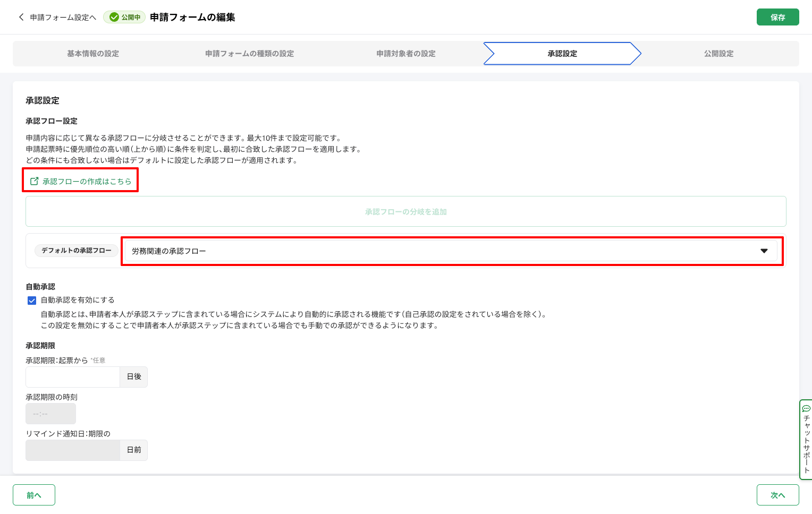Image resolution: width=812 pixels, height=514 pixels.
Task: Click the external link icon beside 承認フローの作成はこちら
Action: (x=35, y=181)
